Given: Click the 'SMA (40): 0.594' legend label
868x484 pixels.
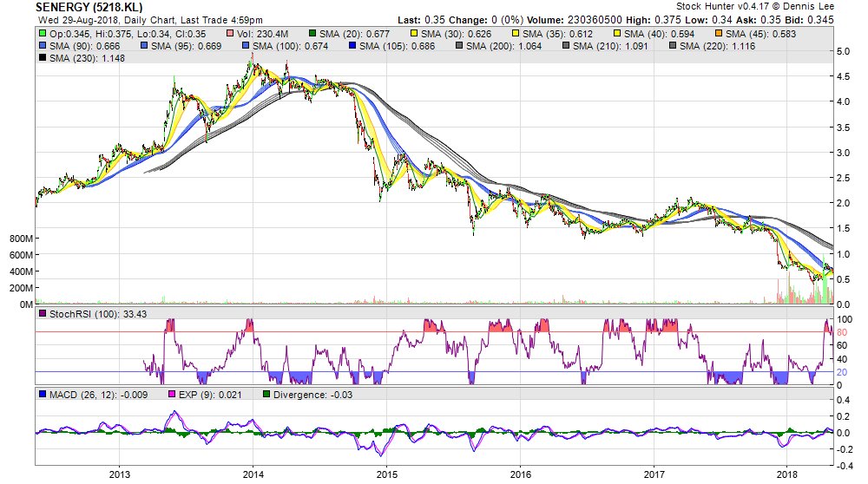Looking at the screenshot, I should (x=660, y=34).
